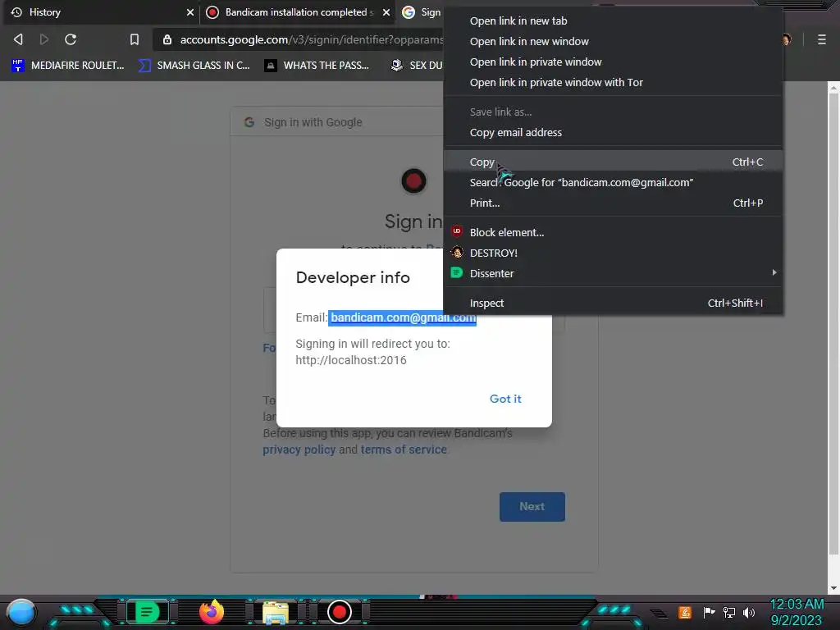Click the http://localhost:2016 redirect text
The height and width of the screenshot is (630, 840).
[351, 360]
